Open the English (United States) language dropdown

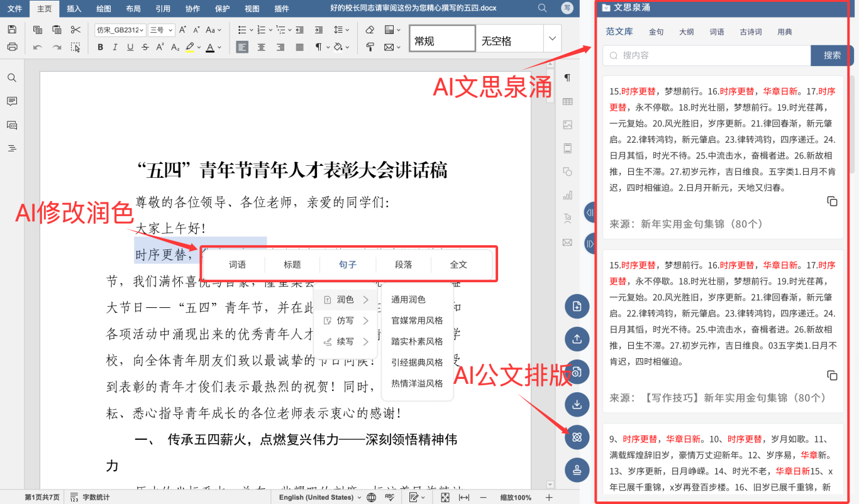point(320,497)
